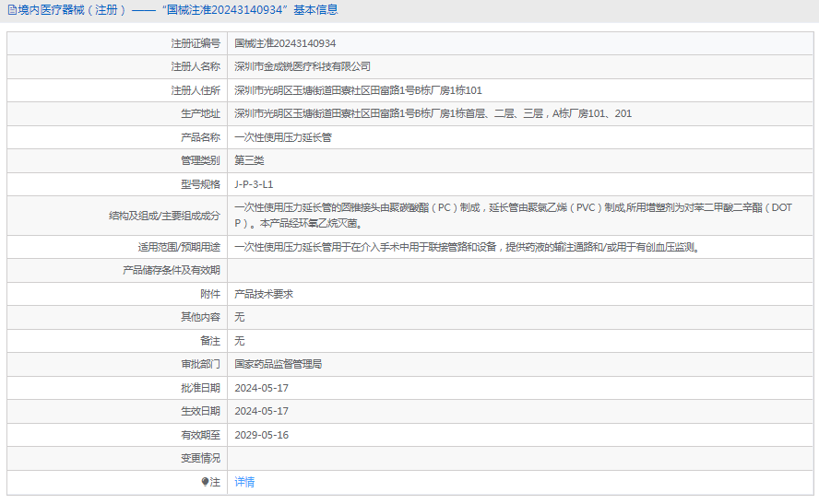
Task: Click the 适用范围/预期用途 label
Action: tap(179, 247)
